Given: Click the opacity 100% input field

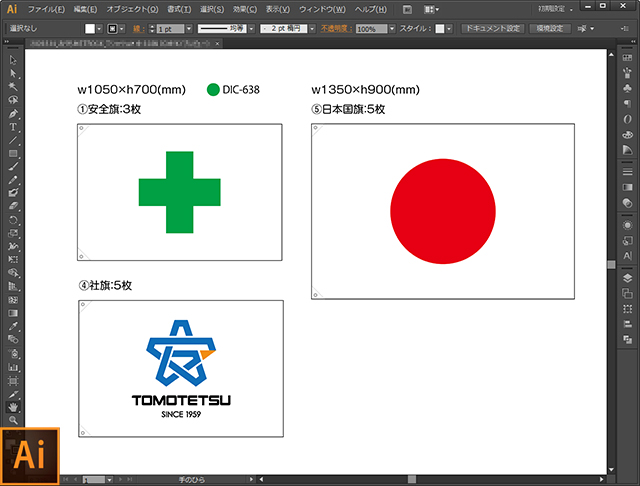Looking at the screenshot, I should click(x=371, y=29).
